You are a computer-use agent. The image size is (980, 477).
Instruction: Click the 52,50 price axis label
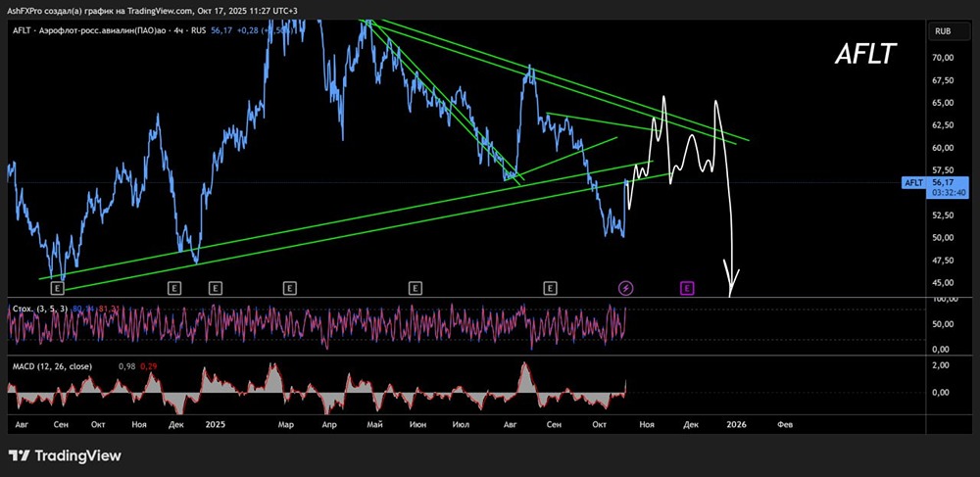pyautogui.click(x=942, y=215)
